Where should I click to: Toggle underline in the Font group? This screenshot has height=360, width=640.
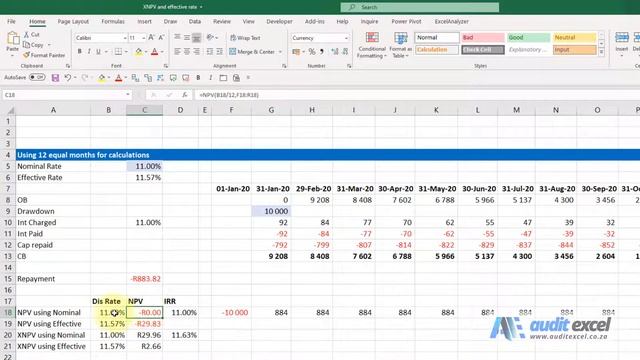(x=98, y=51)
